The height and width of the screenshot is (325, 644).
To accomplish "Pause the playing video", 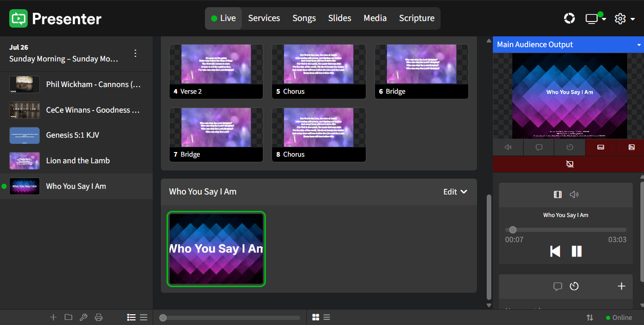I will [577, 251].
